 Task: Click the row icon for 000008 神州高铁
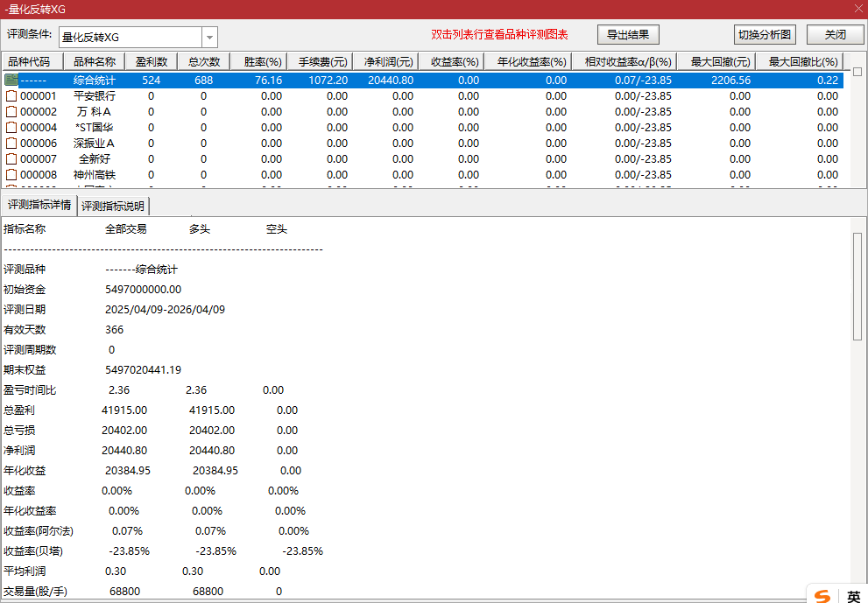[11, 174]
